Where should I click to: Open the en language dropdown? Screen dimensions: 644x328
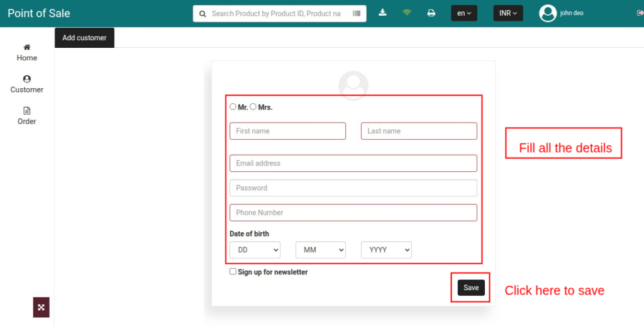tap(464, 13)
